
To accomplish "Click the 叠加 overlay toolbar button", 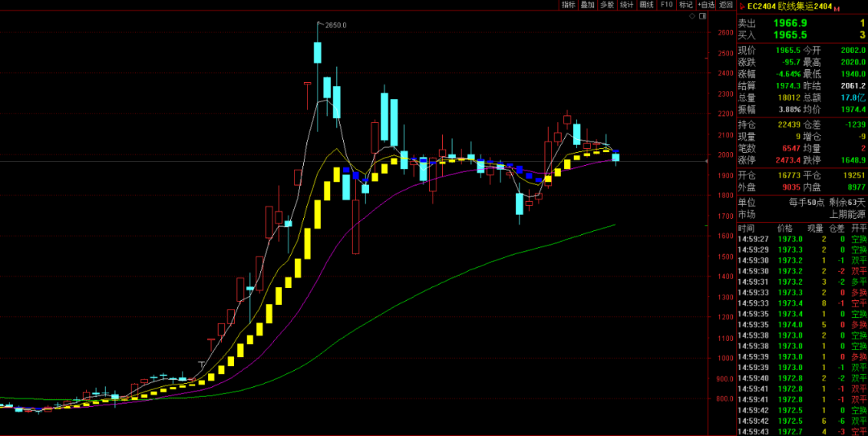I will 588,5.
